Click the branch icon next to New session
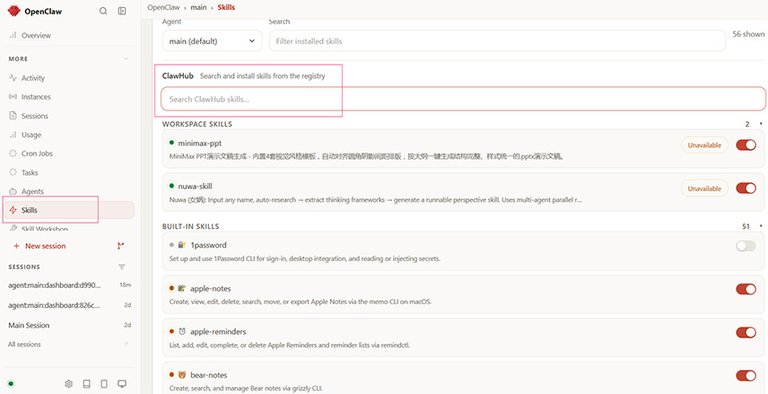The height and width of the screenshot is (394, 768). [x=120, y=246]
